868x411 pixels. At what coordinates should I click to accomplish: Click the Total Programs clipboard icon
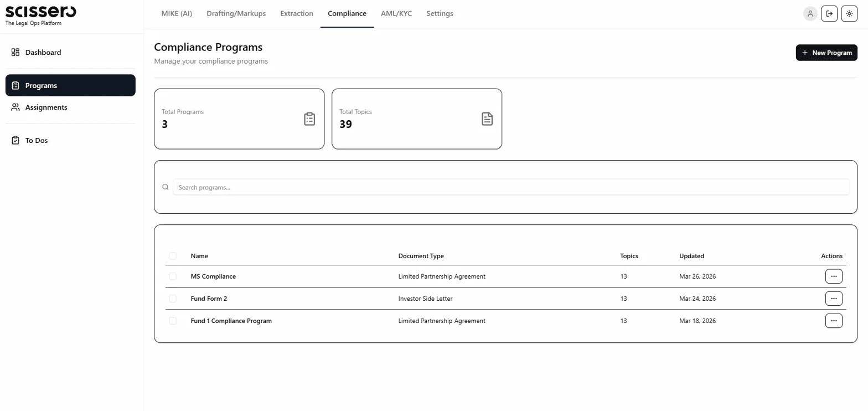point(309,119)
